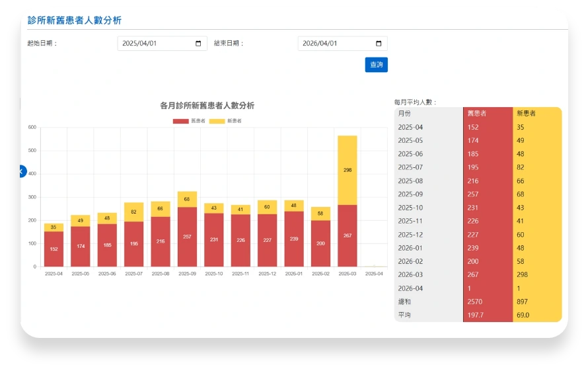Click average value 69.0 in the table
The width and height of the screenshot is (588, 371).
523,315
